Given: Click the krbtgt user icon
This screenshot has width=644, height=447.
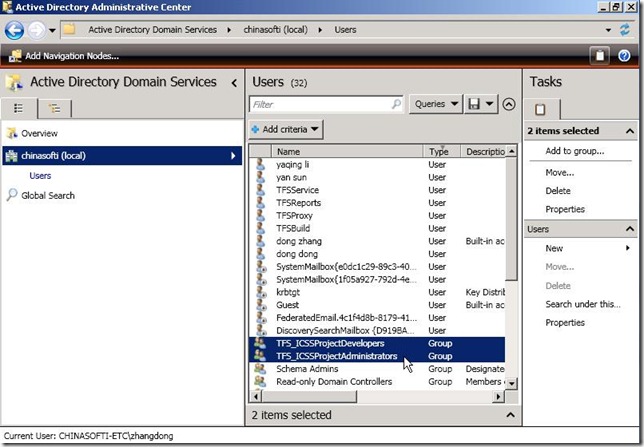Looking at the screenshot, I should pos(261,292).
